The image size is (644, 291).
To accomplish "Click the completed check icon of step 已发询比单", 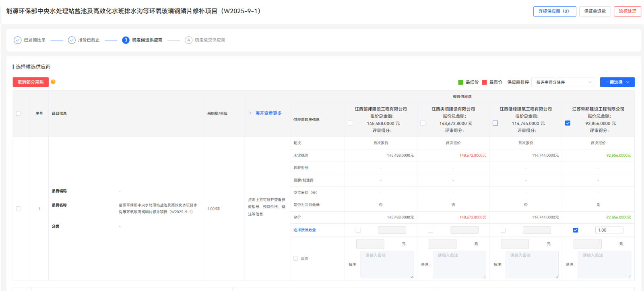I will [x=18, y=40].
